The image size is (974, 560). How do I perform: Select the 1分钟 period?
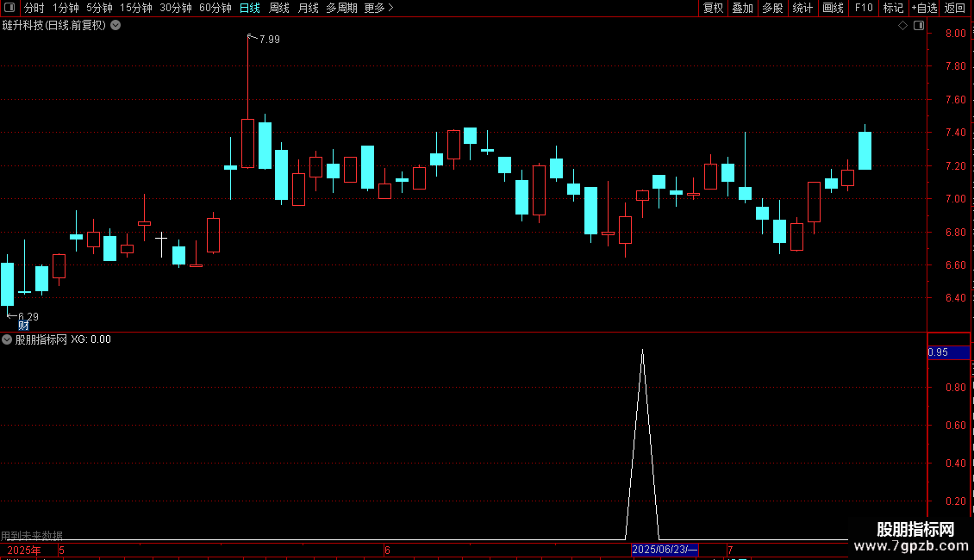click(66, 8)
